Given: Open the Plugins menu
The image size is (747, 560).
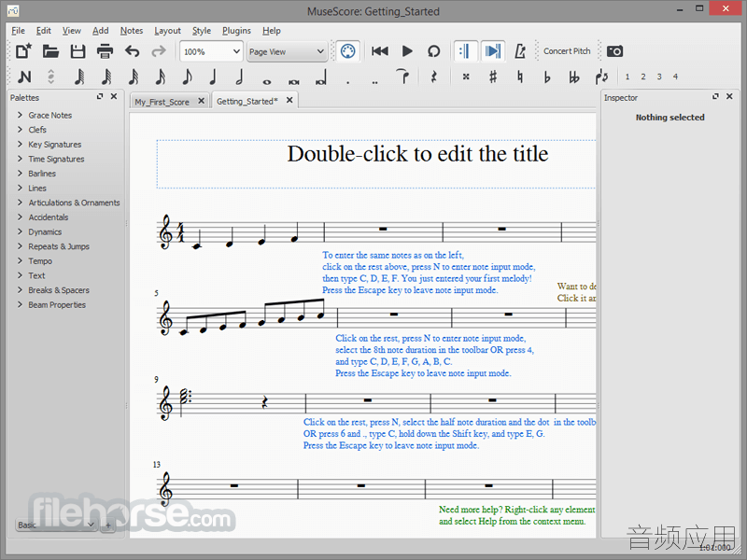Looking at the screenshot, I should point(236,31).
